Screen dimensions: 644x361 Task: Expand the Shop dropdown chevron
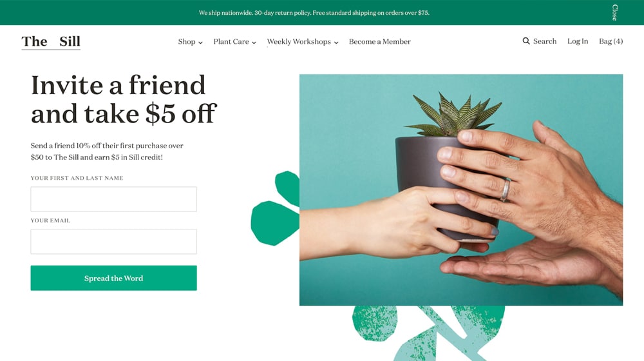pos(200,43)
